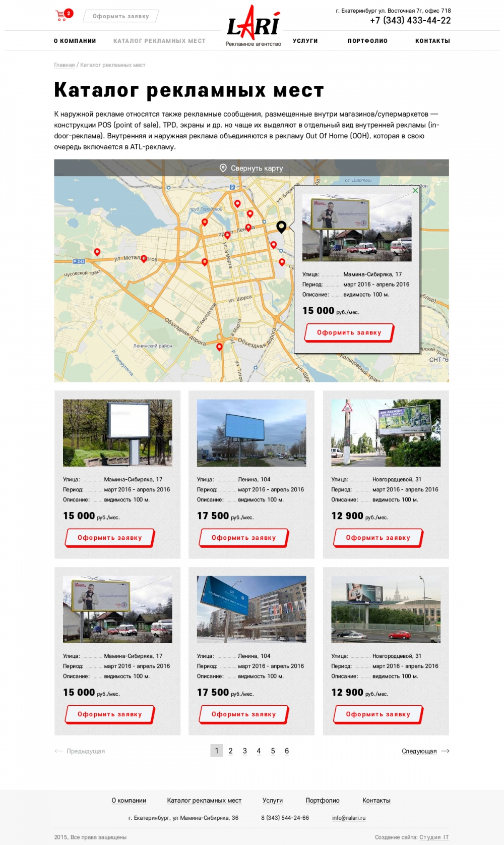Click the info@ralari.ru email link

point(349,818)
